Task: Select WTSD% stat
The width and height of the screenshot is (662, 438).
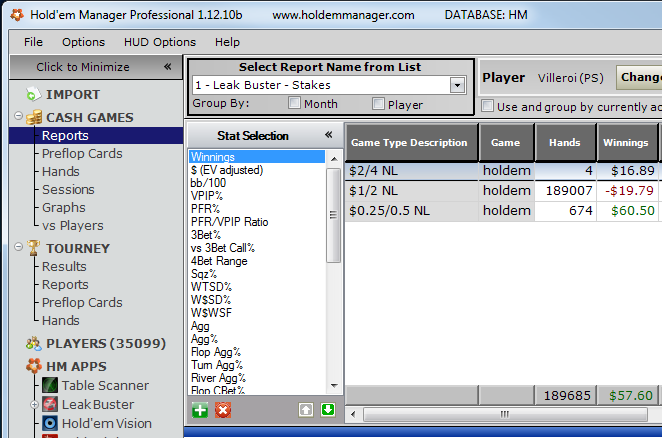Action: point(211,287)
